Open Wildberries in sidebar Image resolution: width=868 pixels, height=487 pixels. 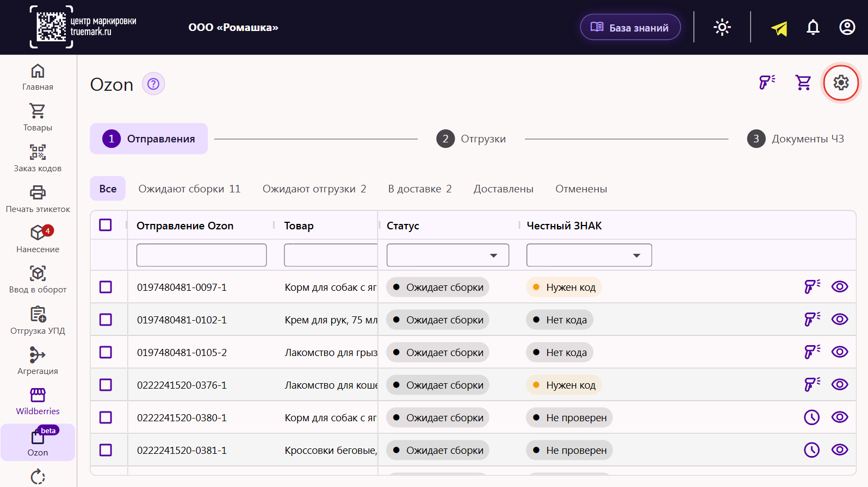point(38,402)
